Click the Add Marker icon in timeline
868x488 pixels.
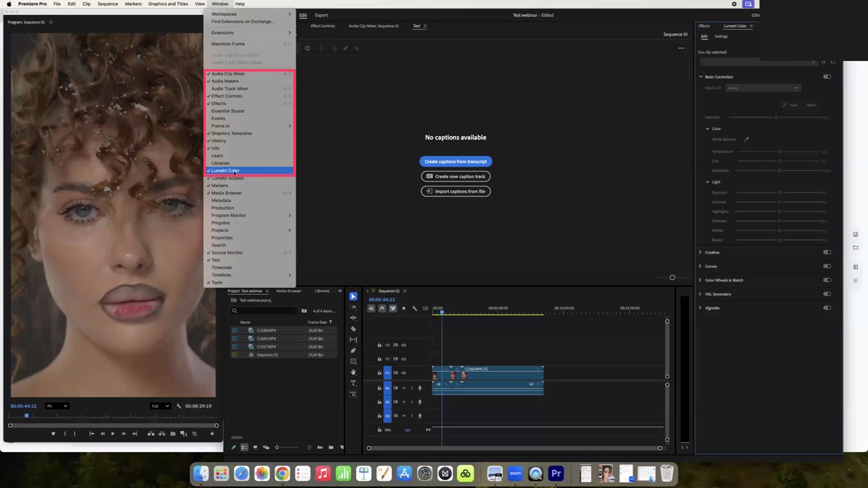[x=403, y=308]
